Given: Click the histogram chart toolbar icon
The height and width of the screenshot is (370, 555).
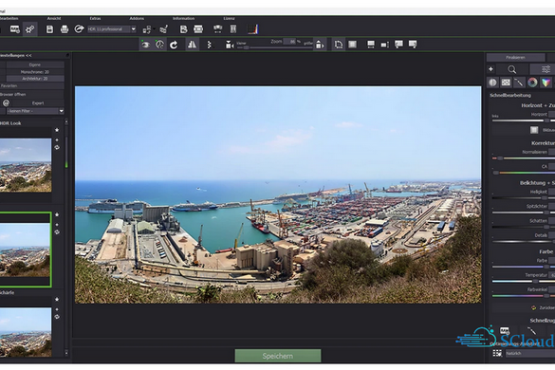Looking at the screenshot, I should [x=253, y=29].
